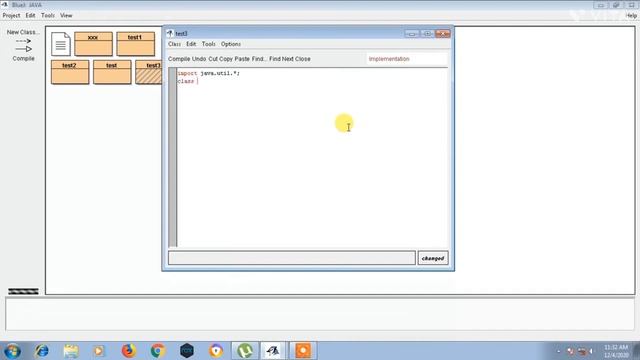Click the editor status message field
The width and height of the screenshot is (640, 360).
[x=292, y=258]
